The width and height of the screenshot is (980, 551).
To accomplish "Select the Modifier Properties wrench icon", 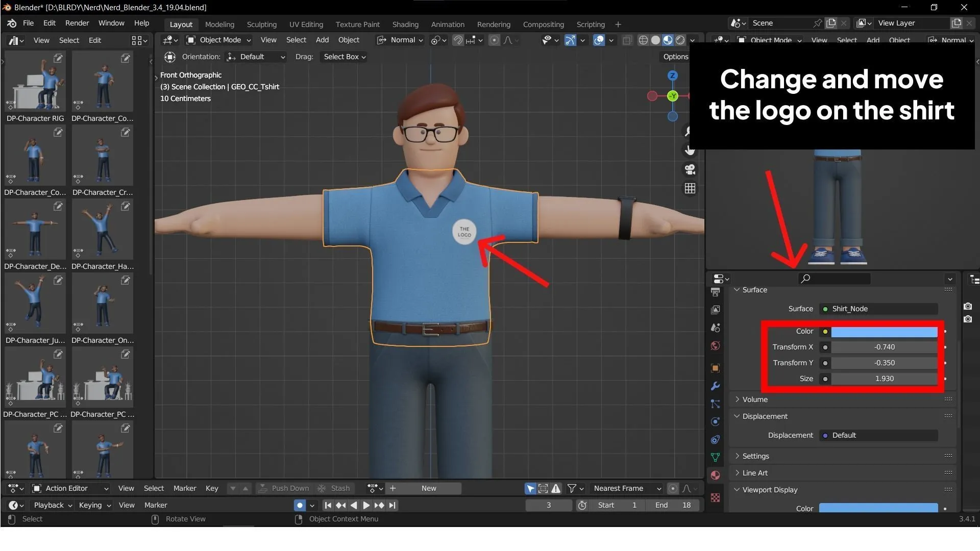I will pyautogui.click(x=715, y=386).
